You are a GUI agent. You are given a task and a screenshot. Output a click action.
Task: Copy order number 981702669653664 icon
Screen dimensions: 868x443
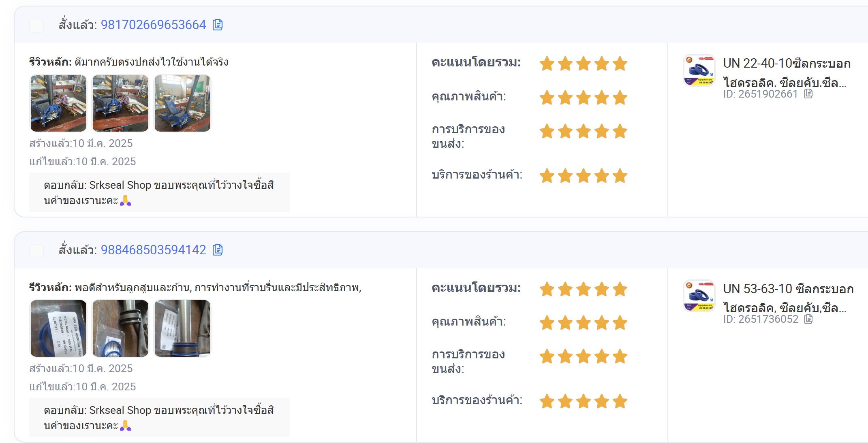click(x=218, y=25)
